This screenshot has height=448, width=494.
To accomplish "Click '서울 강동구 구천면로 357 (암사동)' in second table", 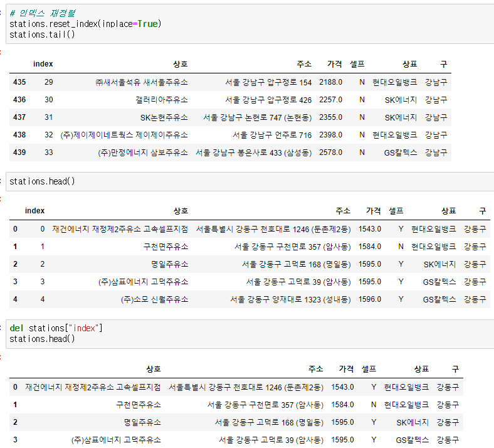I will 292,247.
